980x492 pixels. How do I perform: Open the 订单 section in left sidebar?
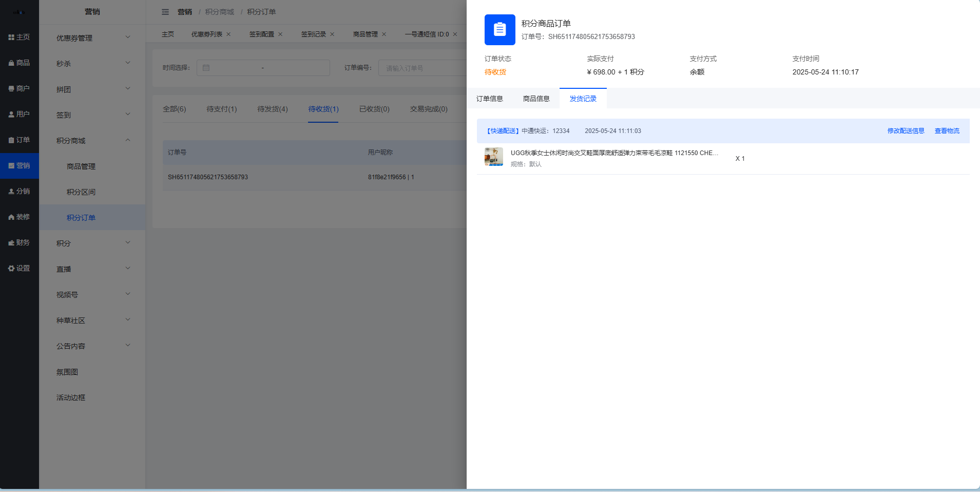pyautogui.click(x=19, y=140)
